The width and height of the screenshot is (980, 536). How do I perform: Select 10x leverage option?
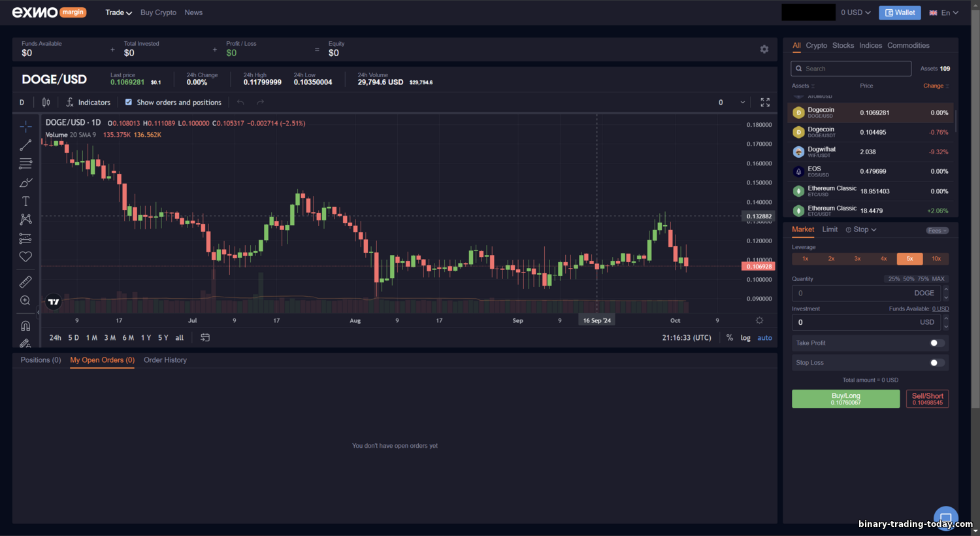[936, 259]
